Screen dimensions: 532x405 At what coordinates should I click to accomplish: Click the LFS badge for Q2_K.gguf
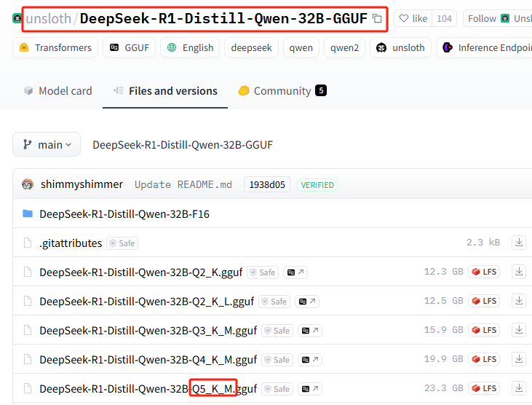(484, 272)
